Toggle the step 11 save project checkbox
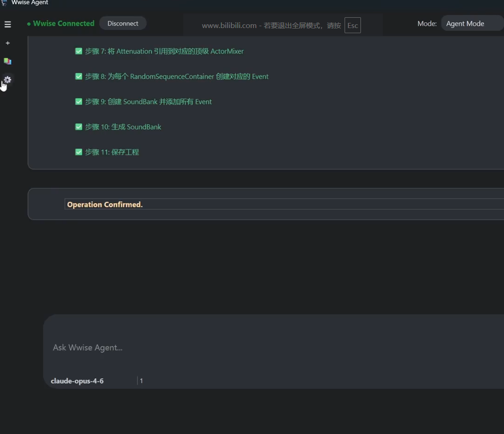The width and height of the screenshot is (504, 434). [79, 152]
